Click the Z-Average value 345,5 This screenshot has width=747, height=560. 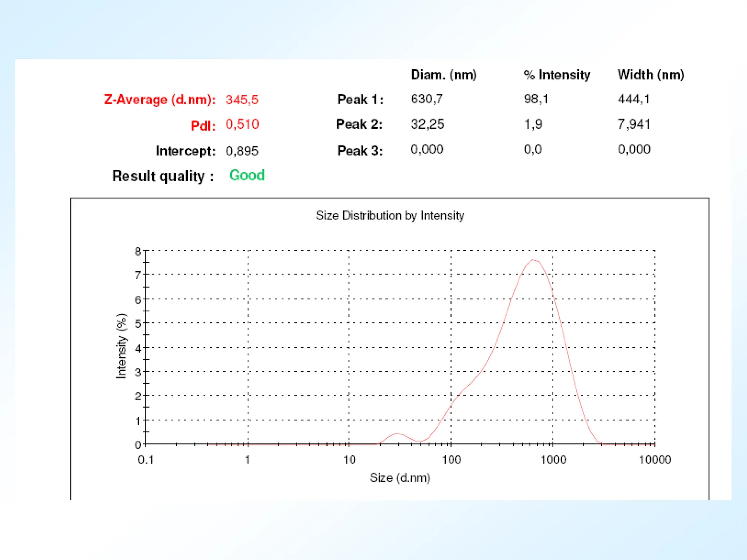coord(242,100)
